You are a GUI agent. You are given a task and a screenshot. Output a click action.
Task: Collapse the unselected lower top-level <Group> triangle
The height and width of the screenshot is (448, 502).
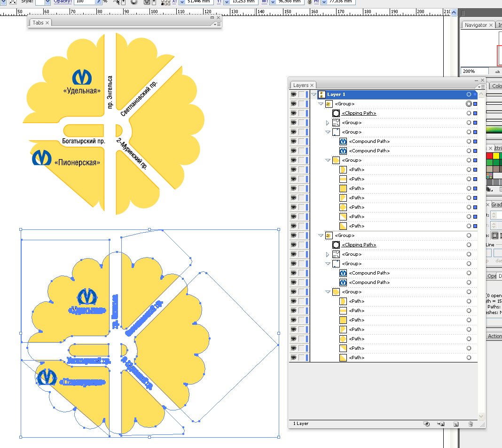point(321,236)
